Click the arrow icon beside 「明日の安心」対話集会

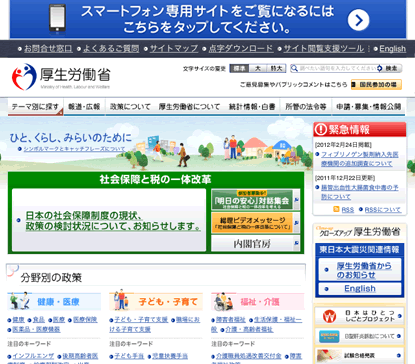point(296,200)
